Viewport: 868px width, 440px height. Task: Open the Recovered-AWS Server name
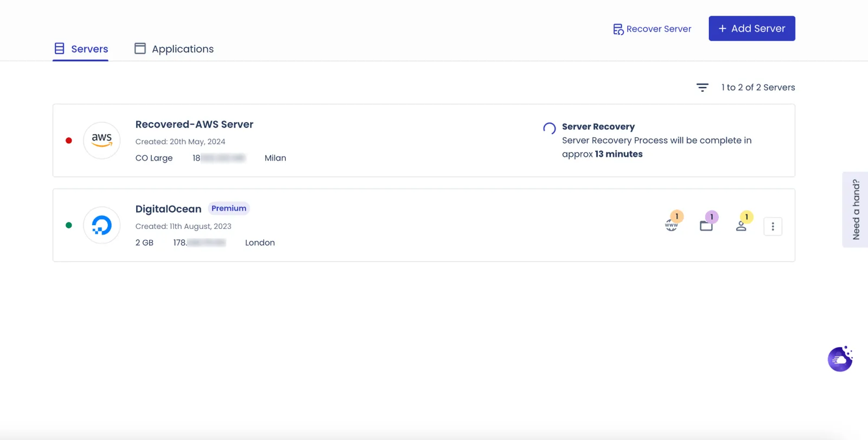click(194, 124)
